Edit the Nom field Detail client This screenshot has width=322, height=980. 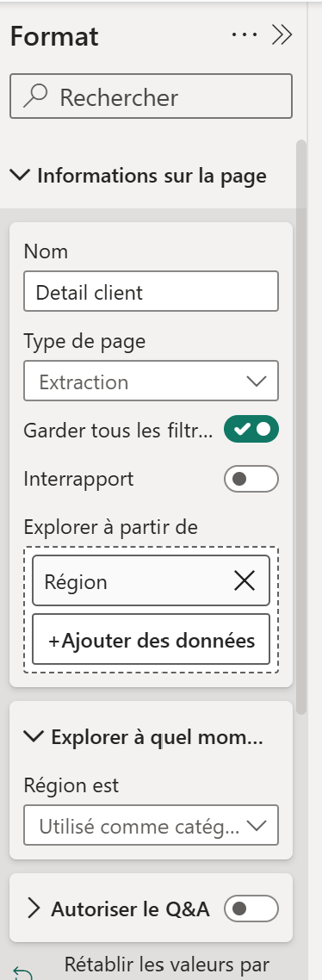(x=152, y=291)
